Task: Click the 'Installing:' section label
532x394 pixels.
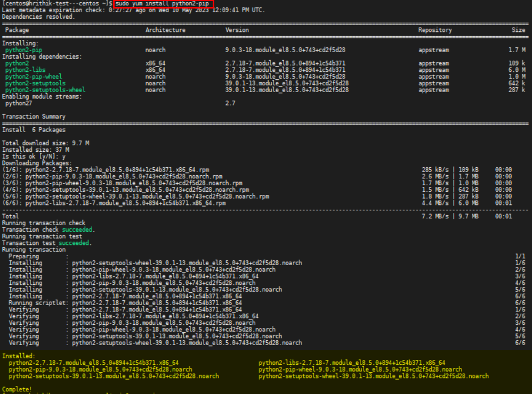Action: click(x=20, y=43)
